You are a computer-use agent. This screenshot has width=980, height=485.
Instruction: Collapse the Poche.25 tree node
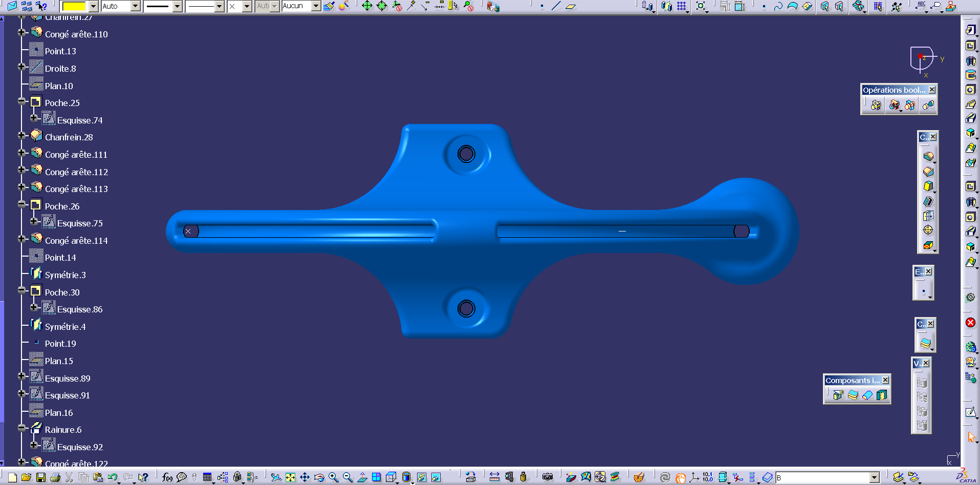tap(21, 101)
